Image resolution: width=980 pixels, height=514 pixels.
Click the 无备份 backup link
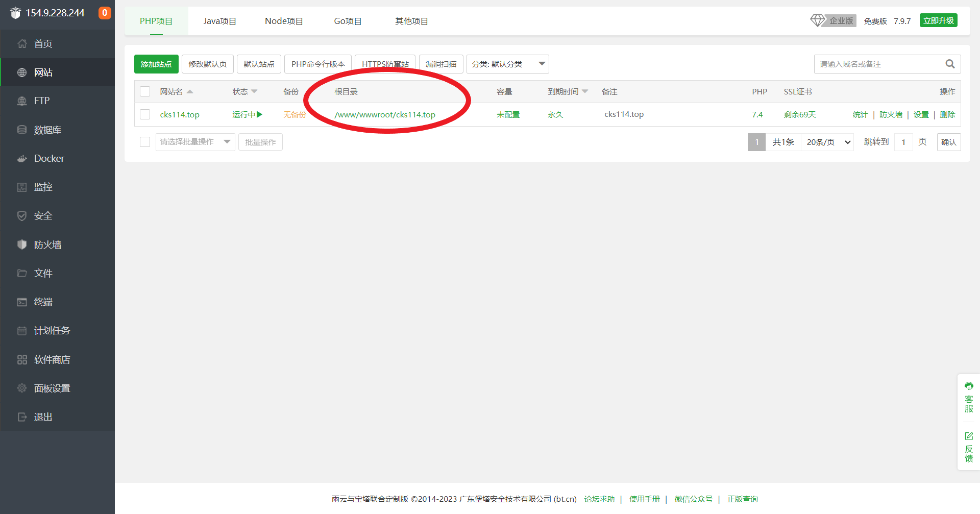[295, 114]
